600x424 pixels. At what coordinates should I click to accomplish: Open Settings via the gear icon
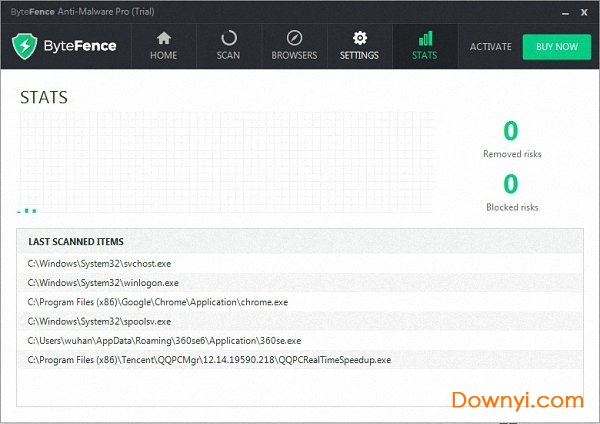[x=360, y=38]
